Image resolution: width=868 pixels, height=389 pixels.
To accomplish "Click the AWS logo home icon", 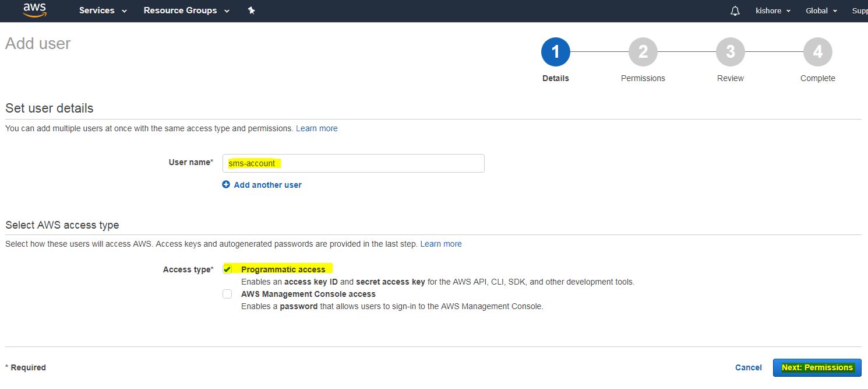I will click(34, 10).
